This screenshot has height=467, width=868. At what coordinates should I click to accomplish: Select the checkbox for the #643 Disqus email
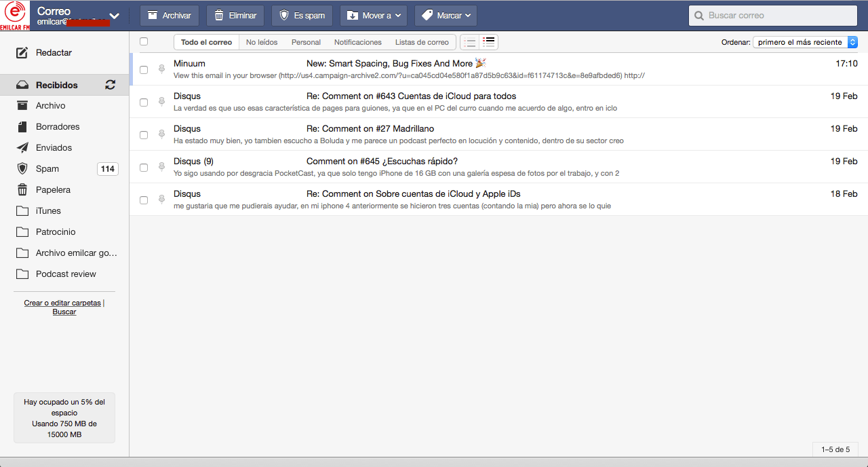(x=143, y=102)
